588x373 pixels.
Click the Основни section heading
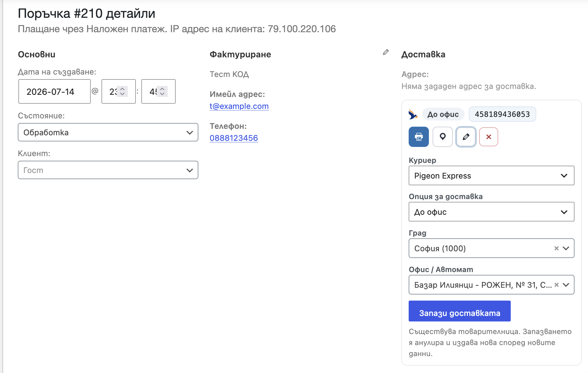click(36, 54)
